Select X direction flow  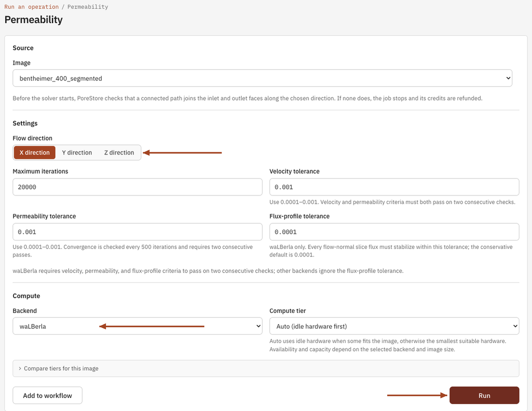point(34,152)
